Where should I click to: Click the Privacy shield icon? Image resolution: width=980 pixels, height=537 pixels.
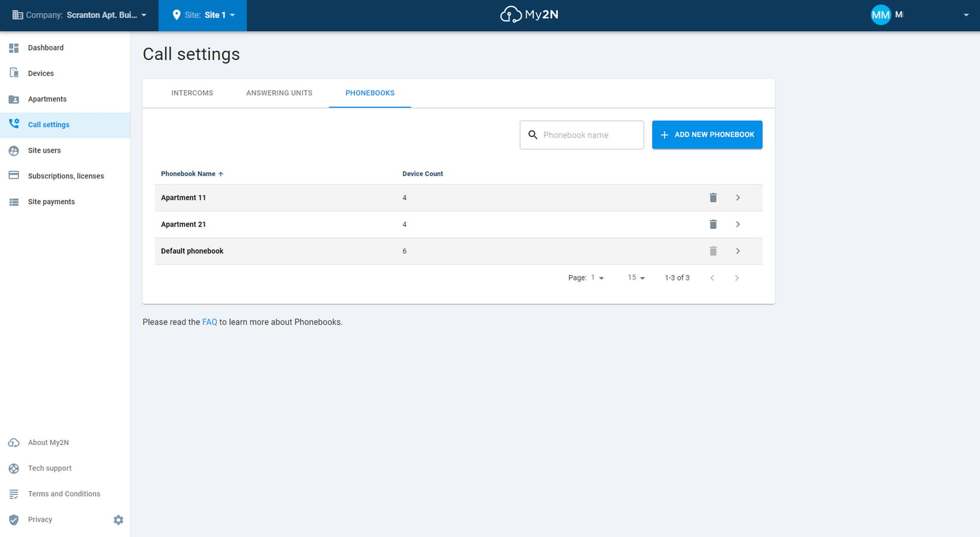pos(14,520)
